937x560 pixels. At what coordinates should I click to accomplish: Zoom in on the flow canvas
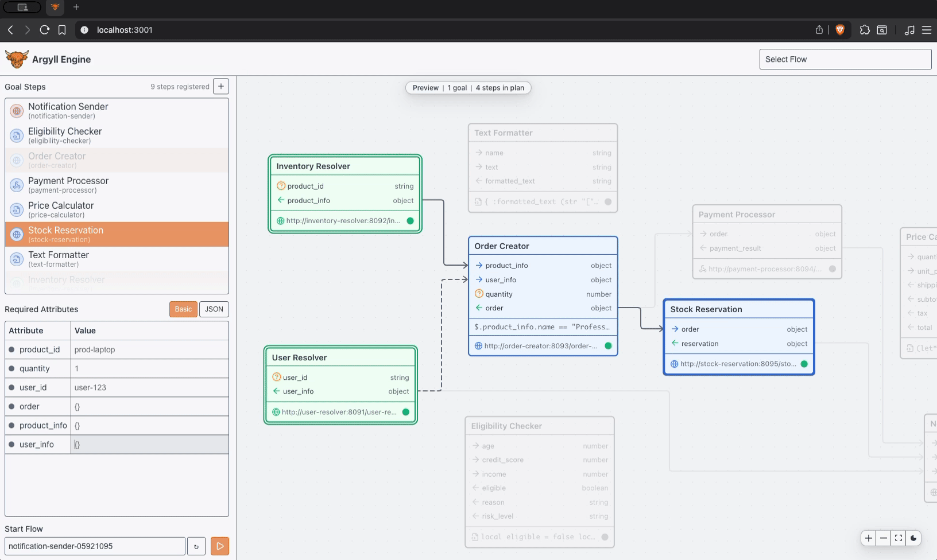pos(869,538)
